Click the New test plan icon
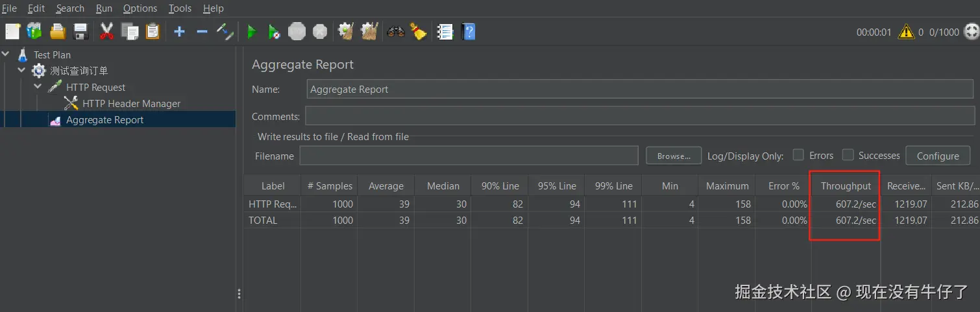Image resolution: width=980 pixels, height=312 pixels. coord(13,30)
